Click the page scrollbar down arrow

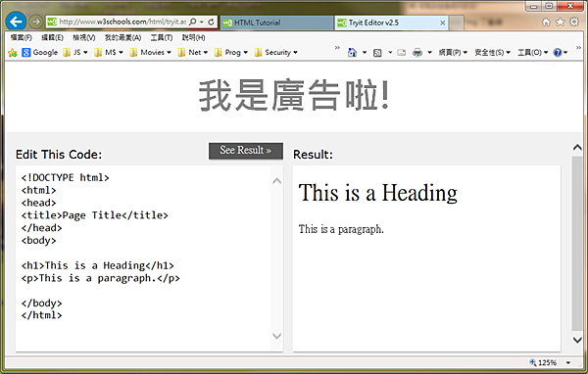click(x=577, y=340)
